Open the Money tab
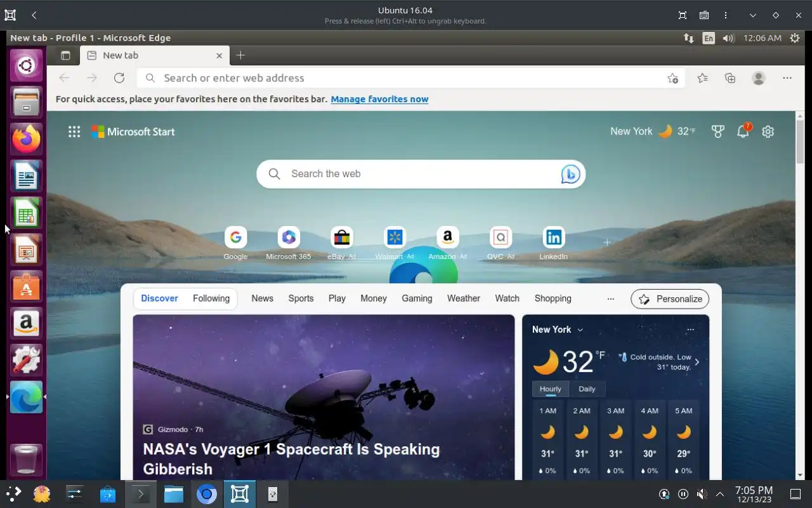The width and height of the screenshot is (812, 508). pyautogui.click(x=374, y=298)
